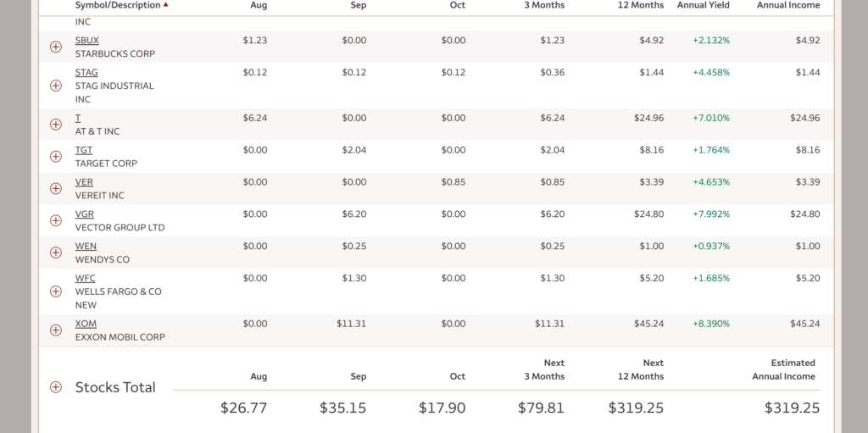
Task: Click the TGT ticker link
Action: (84, 150)
